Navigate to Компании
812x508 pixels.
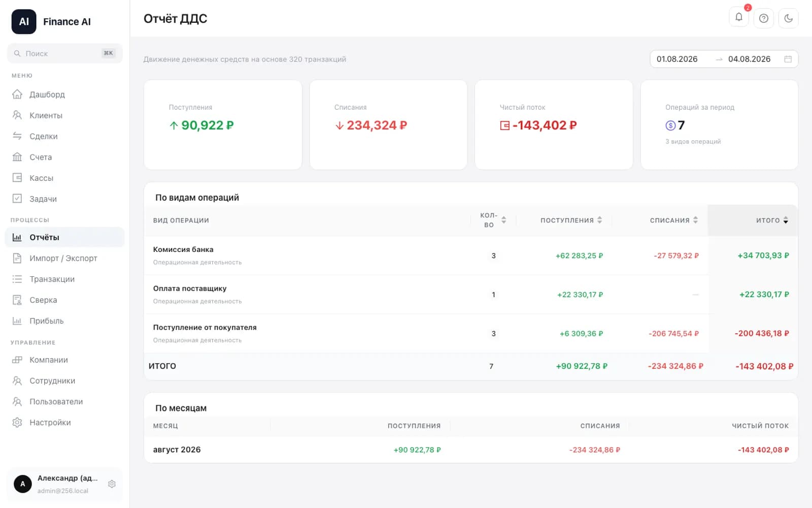point(65,360)
